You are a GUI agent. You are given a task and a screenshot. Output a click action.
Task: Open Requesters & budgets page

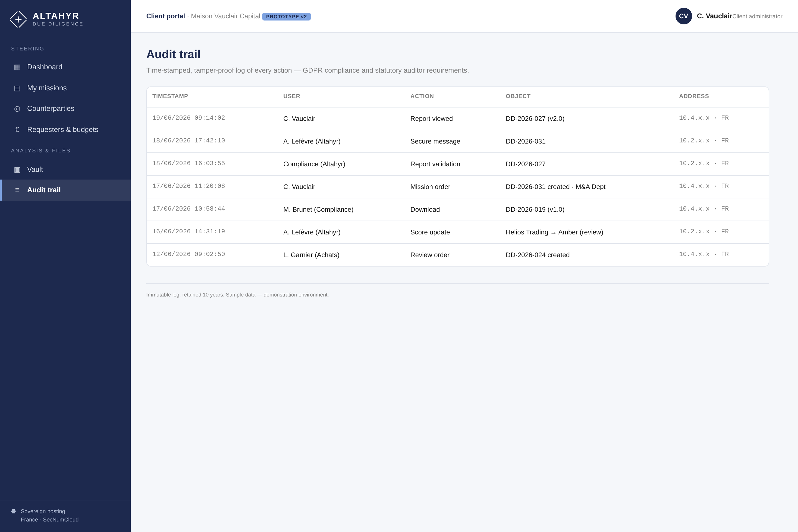pyautogui.click(x=65, y=130)
